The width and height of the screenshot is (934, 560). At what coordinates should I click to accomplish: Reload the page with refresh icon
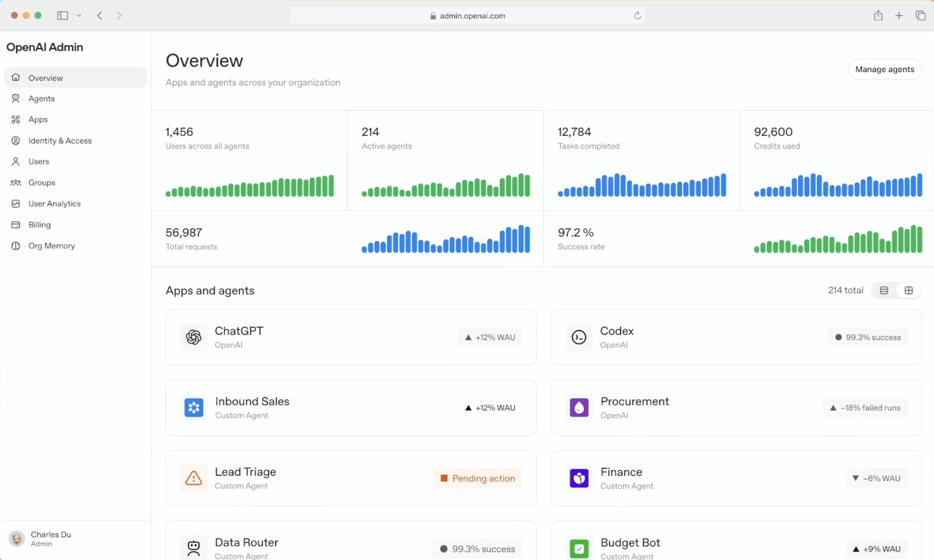pos(637,16)
